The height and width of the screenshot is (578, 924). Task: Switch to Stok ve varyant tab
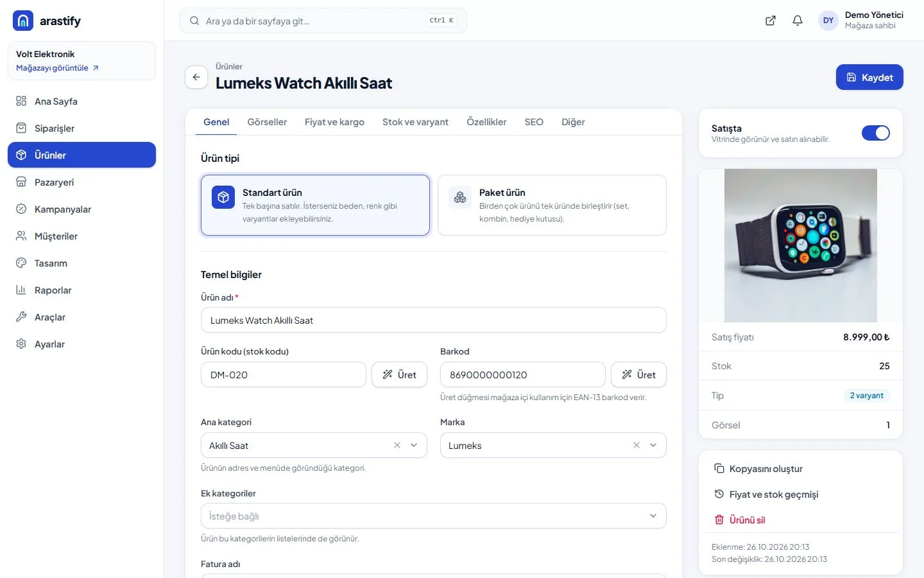(x=415, y=122)
